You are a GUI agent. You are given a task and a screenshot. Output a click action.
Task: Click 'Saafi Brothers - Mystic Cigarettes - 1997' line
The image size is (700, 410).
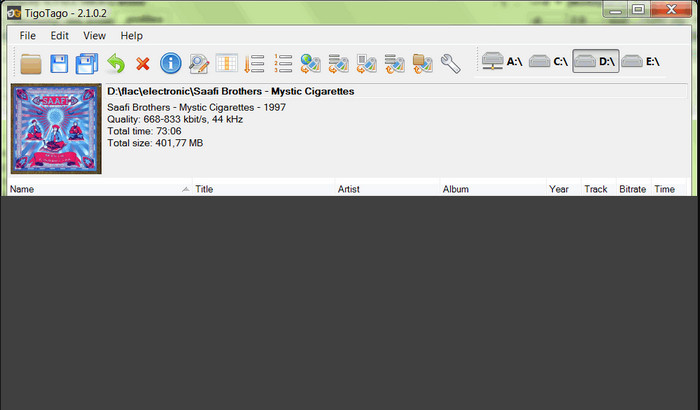point(196,108)
